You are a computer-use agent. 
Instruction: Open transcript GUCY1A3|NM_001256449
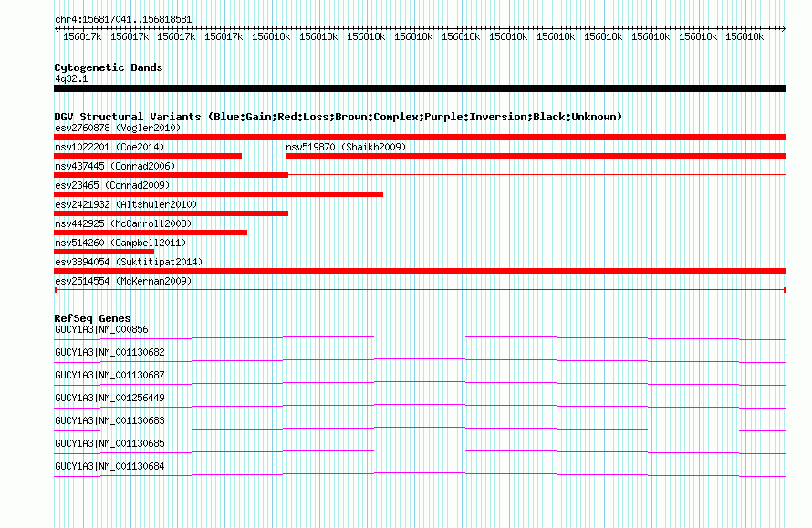tap(109, 398)
